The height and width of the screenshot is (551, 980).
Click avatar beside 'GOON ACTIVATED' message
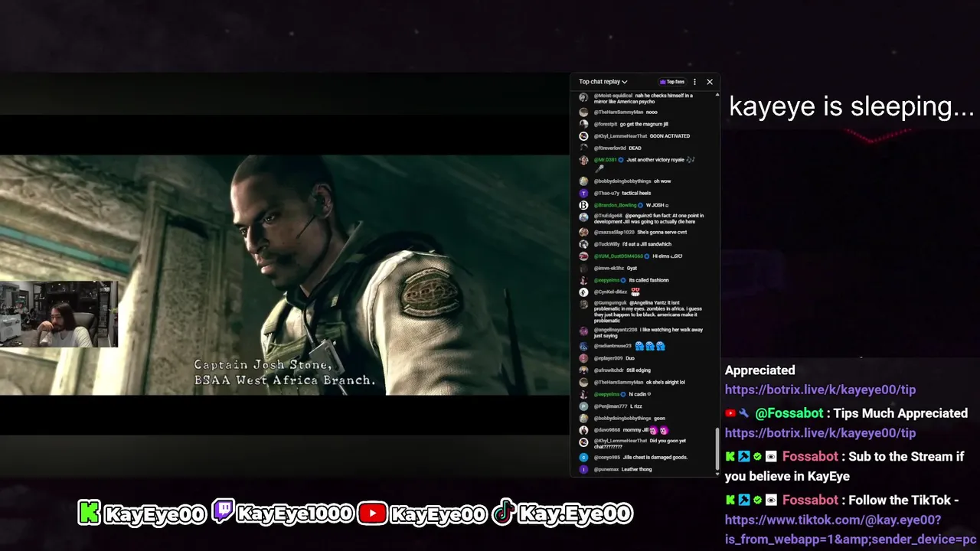[x=583, y=136]
